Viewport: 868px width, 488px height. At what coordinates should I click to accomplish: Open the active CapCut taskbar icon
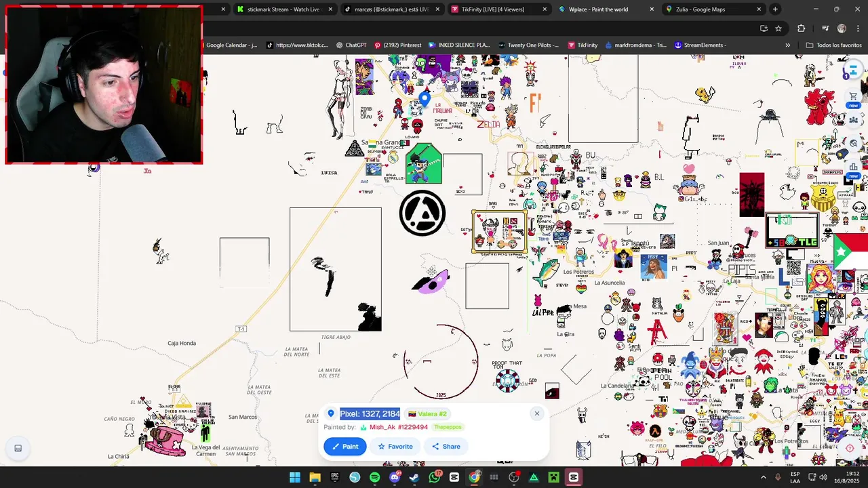[574, 477]
